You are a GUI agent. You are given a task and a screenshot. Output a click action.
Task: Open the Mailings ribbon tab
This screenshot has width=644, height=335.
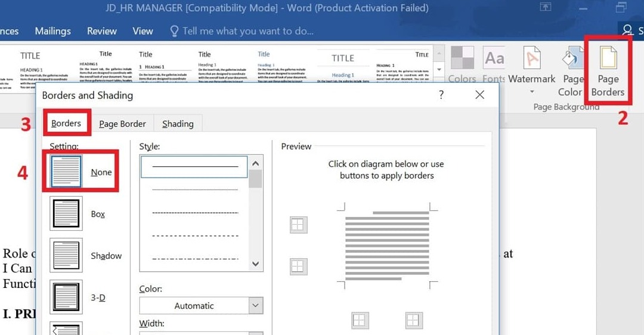coord(52,31)
